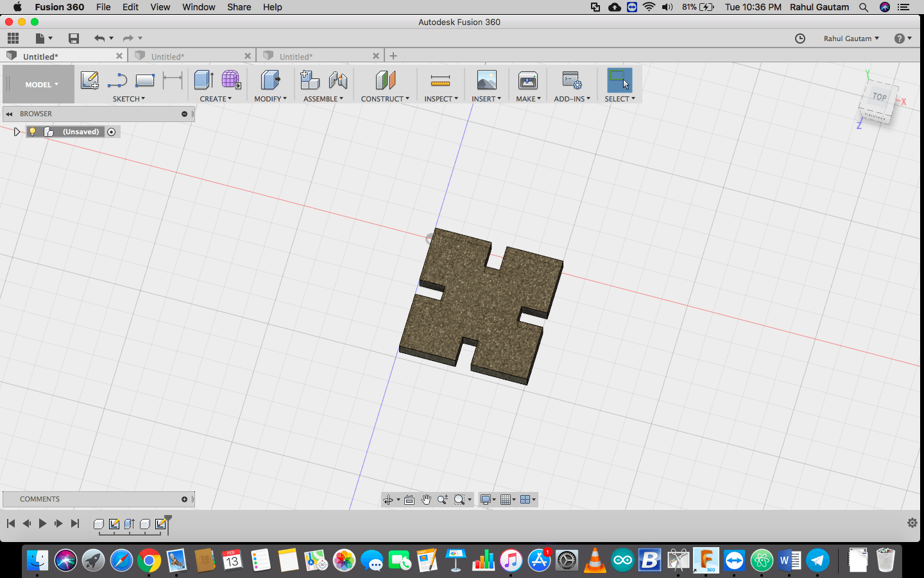This screenshot has height=578, width=924.
Task: Open the INSPECT dropdown menu
Action: pyautogui.click(x=441, y=99)
